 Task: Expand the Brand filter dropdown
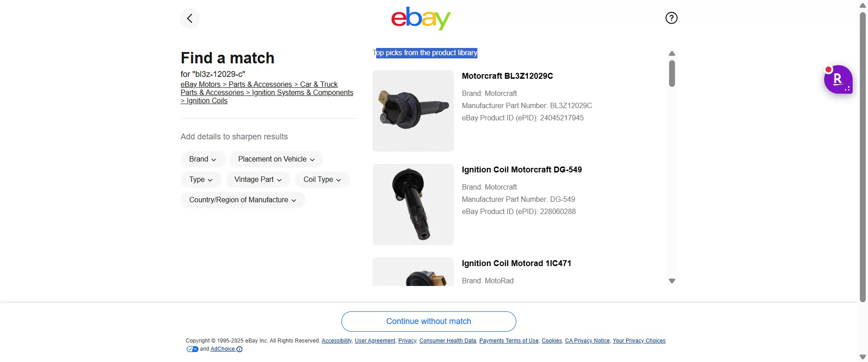pos(203,159)
